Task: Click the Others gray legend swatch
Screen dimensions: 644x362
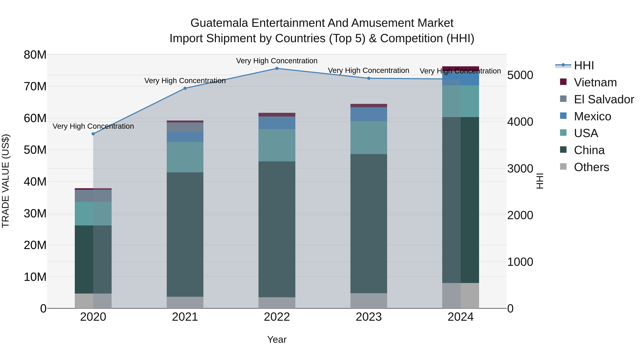Action: pos(563,166)
